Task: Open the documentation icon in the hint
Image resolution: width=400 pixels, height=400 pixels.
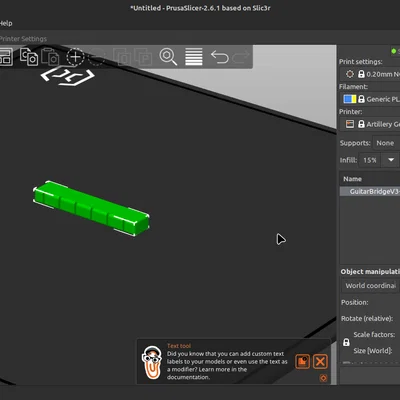Action: [x=303, y=362]
